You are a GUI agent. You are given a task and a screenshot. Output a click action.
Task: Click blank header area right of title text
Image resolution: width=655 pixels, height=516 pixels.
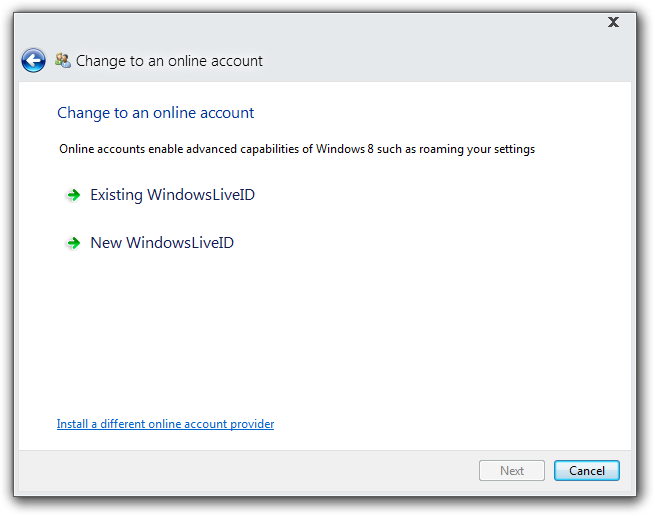450,61
